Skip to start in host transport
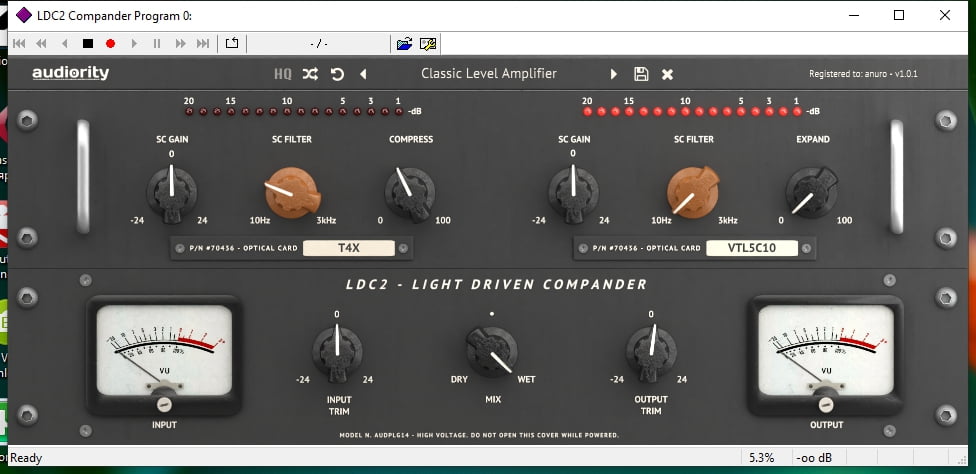Viewport: 976px width, 474px height. click(x=19, y=44)
